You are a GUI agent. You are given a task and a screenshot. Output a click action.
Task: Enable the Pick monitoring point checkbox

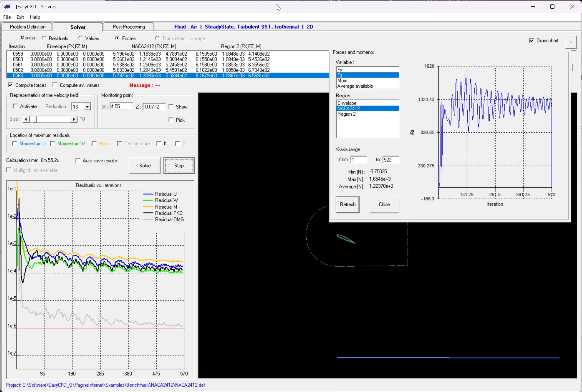pos(171,120)
